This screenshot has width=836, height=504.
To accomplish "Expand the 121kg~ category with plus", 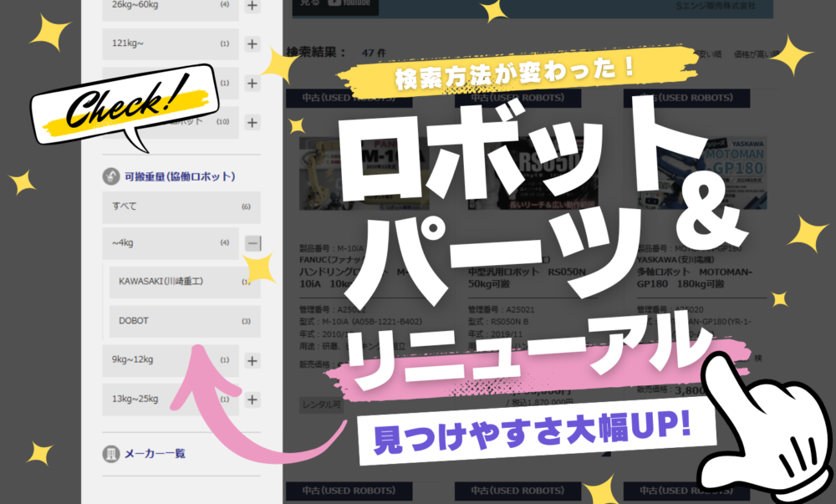I will 252,43.
